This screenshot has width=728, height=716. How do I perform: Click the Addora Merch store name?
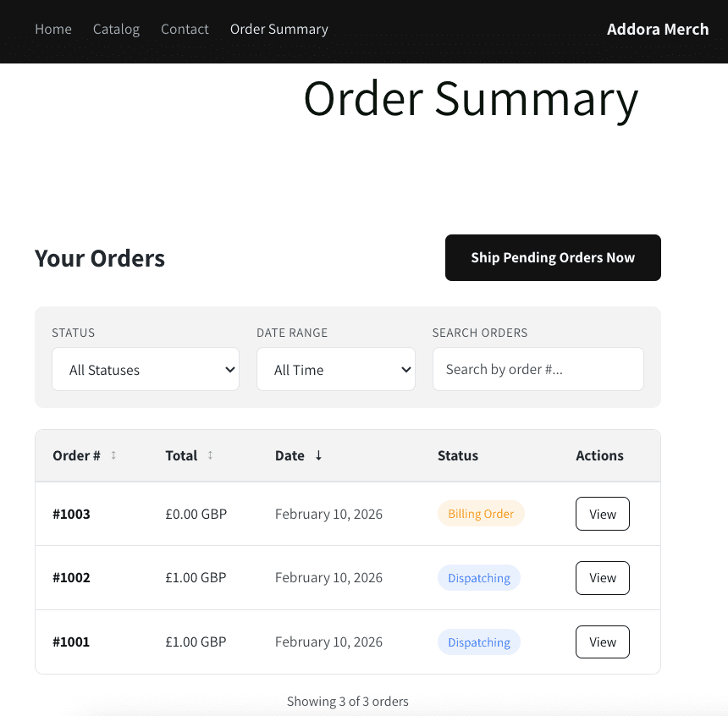pos(658,29)
